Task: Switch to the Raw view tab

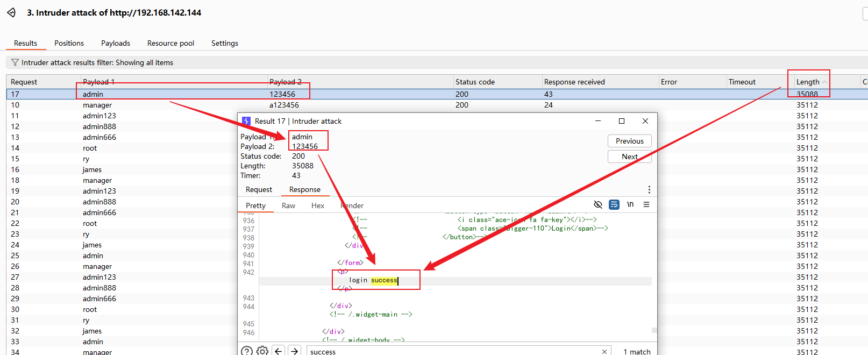Action: pos(288,205)
